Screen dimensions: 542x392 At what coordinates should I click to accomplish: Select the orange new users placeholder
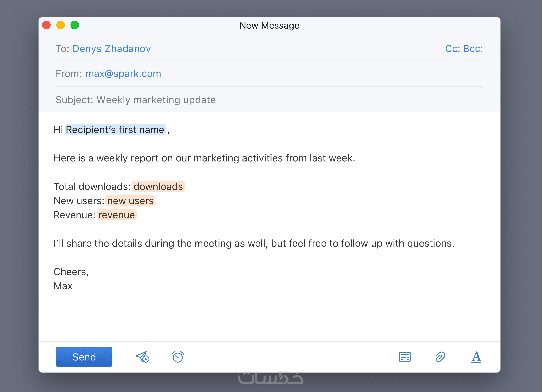click(130, 201)
